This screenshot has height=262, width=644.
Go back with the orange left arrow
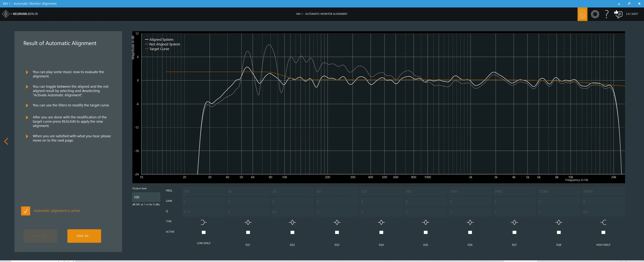[6, 141]
